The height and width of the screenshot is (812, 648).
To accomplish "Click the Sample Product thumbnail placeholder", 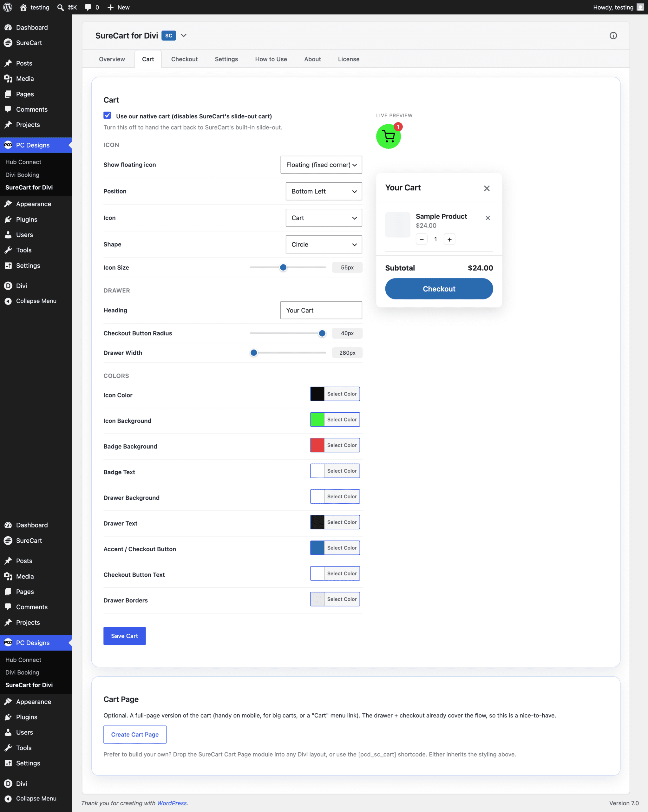I will 398,225.
